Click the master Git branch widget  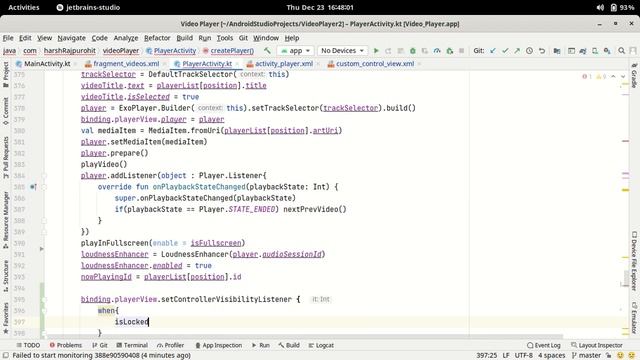click(x=587, y=356)
